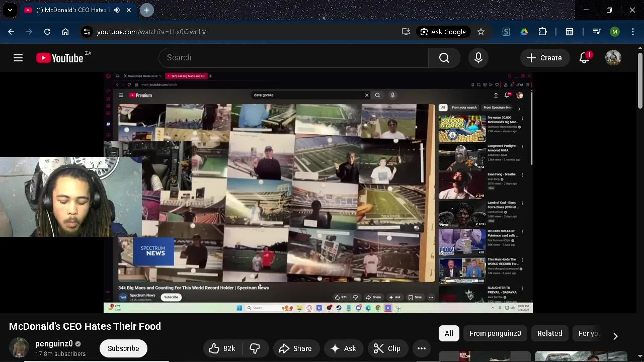Screen dimensions: 644x362
Task: Reload the current page
Action: pos(47,32)
